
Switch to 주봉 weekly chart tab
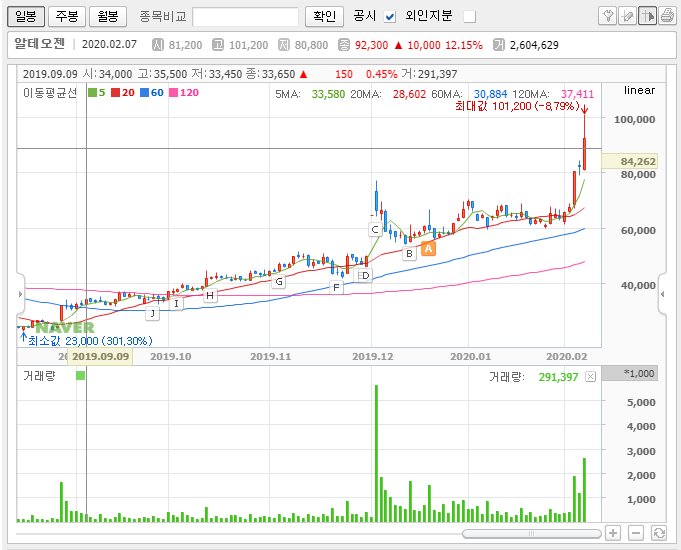[66, 16]
